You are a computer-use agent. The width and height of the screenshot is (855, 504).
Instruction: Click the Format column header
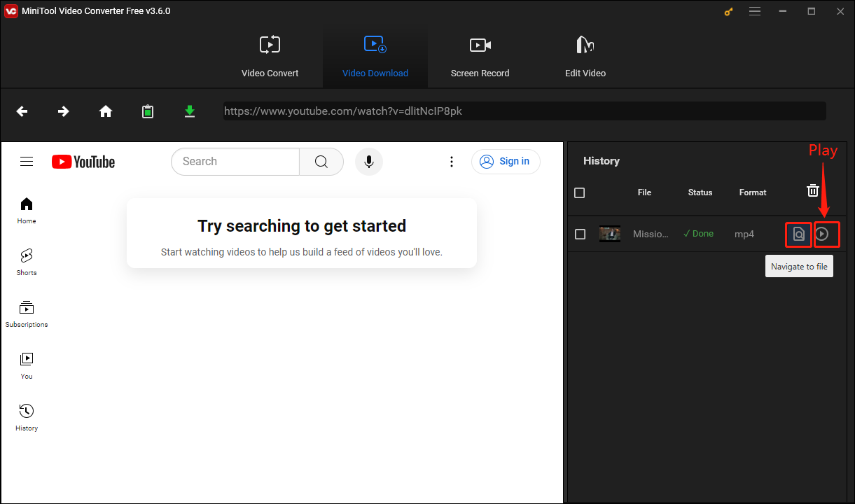click(x=753, y=192)
